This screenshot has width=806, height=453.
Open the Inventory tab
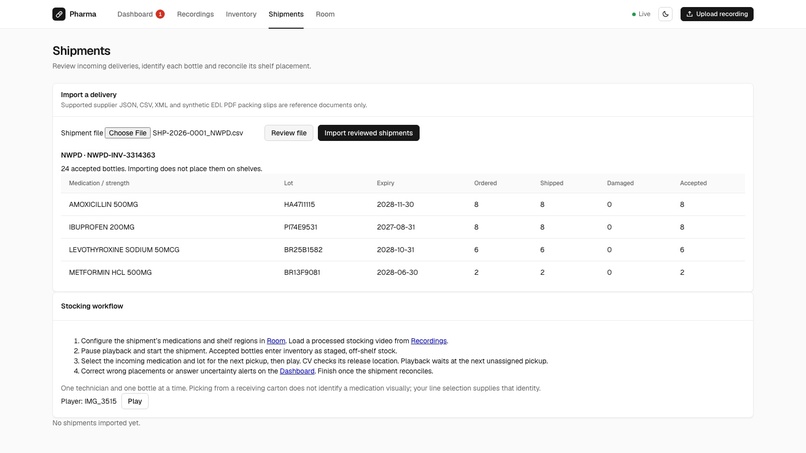(x=241, y=14)
